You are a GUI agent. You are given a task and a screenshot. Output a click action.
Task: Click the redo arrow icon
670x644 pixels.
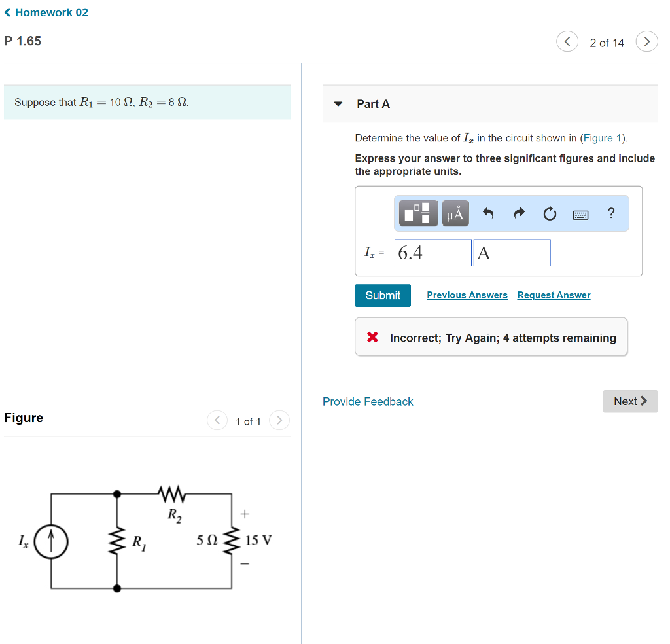[519, 213]
